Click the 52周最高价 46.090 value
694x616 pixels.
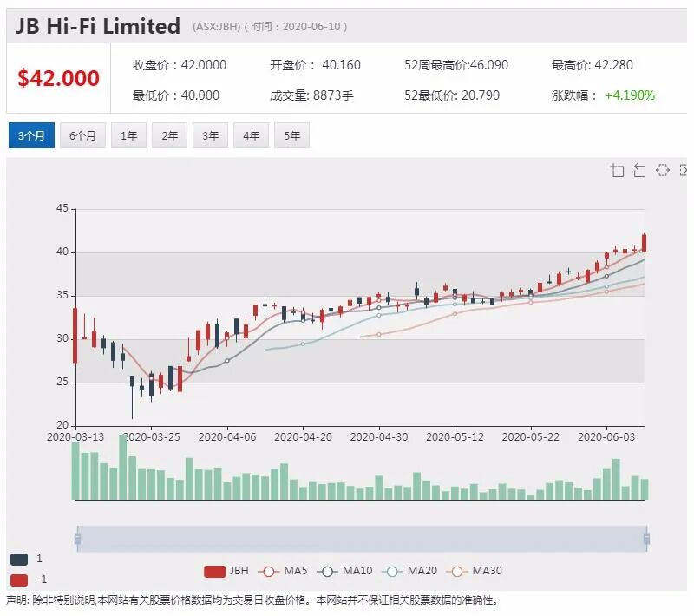point(456,65)
